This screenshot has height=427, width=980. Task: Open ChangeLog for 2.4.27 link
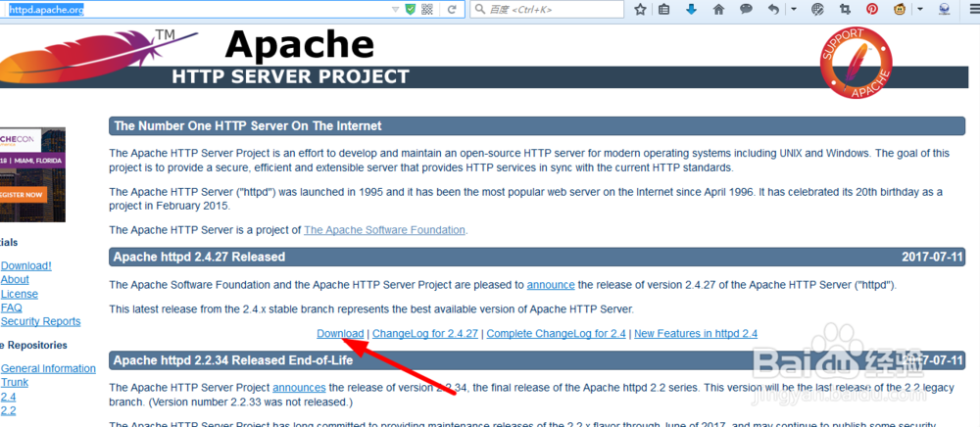pos(425,333)
